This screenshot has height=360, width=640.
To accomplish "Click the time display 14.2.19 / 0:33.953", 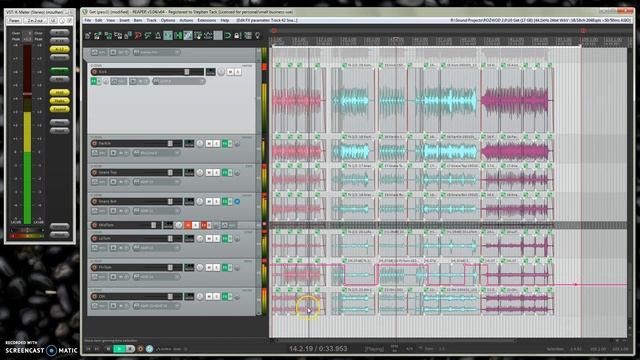I will point(318,349).
